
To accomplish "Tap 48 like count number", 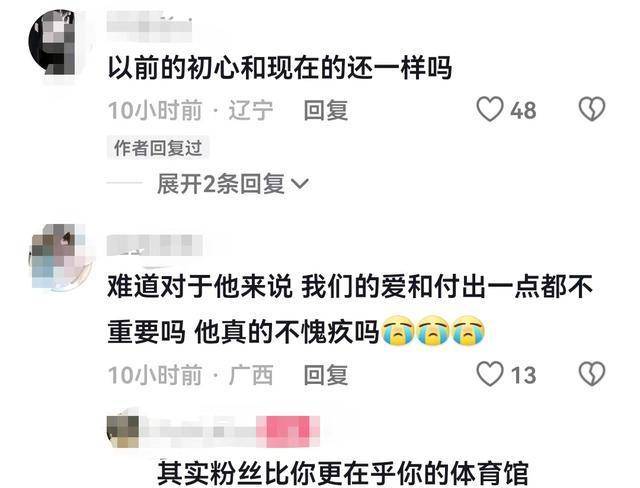I will click(x=523, y=110).
